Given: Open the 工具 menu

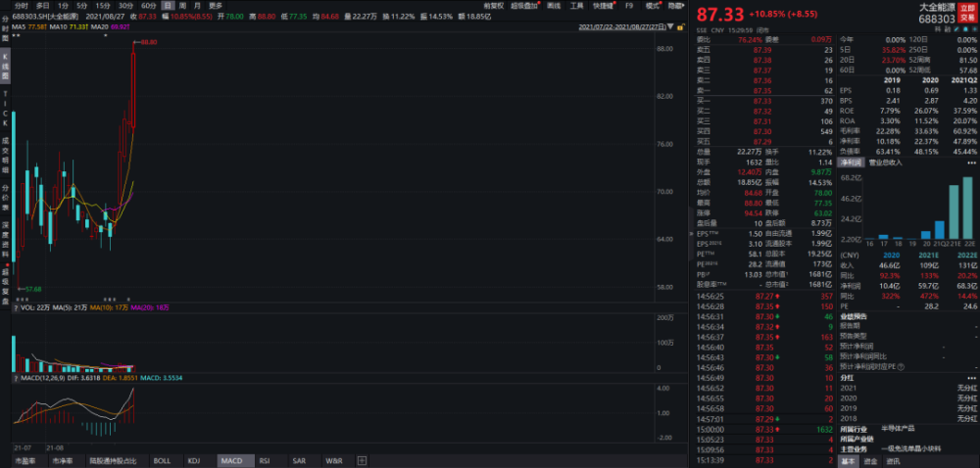Looking at the screenshot, I should pos(577,6).
